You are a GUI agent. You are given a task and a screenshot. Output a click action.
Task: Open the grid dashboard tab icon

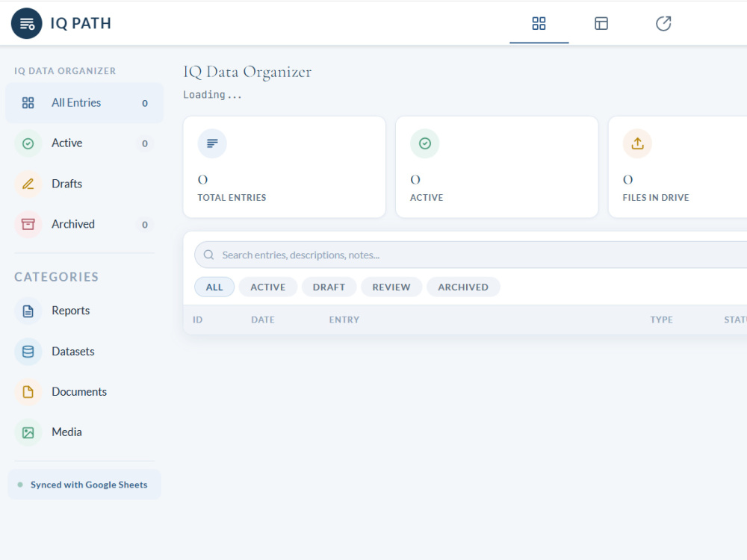tap(539, 23)
